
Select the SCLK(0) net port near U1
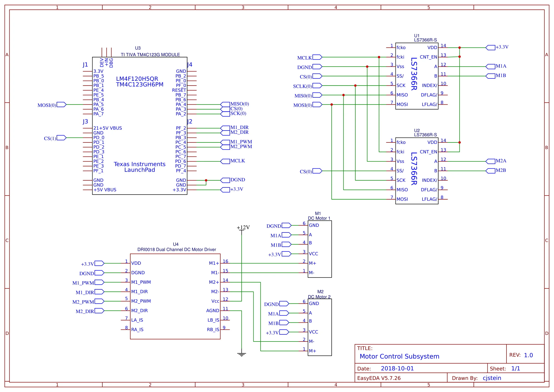(308, 86)
